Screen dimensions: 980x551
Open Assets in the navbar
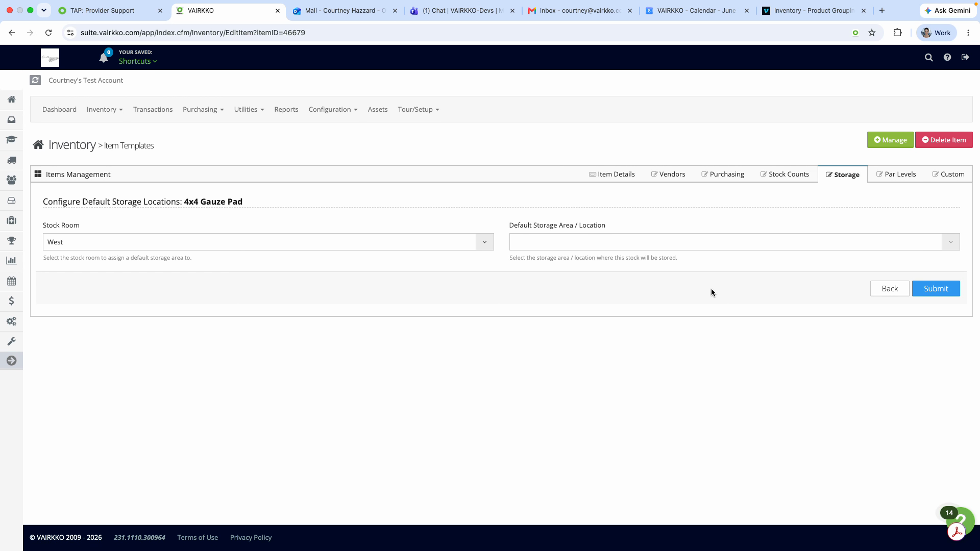tap(377, 109)
